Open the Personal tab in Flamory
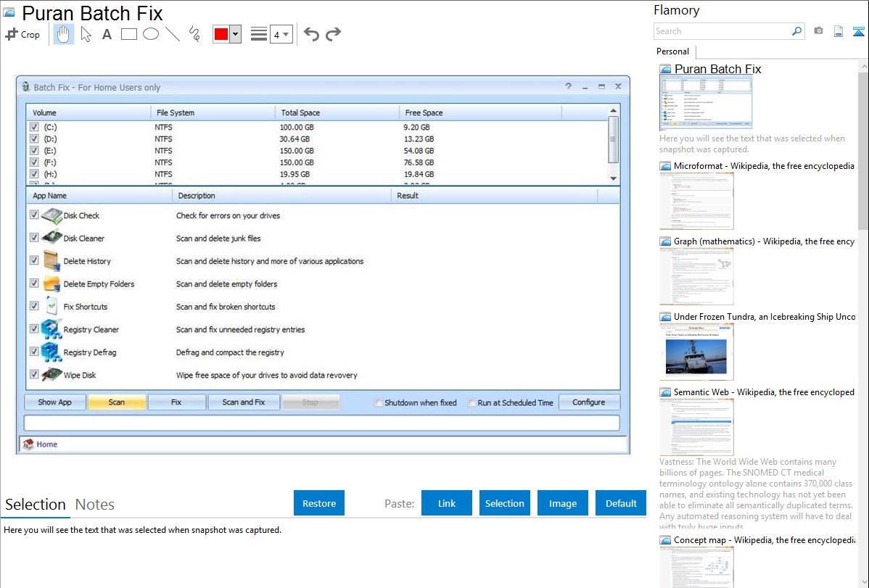The height and width of the screenshot is (588, 869). pos(672,51)
